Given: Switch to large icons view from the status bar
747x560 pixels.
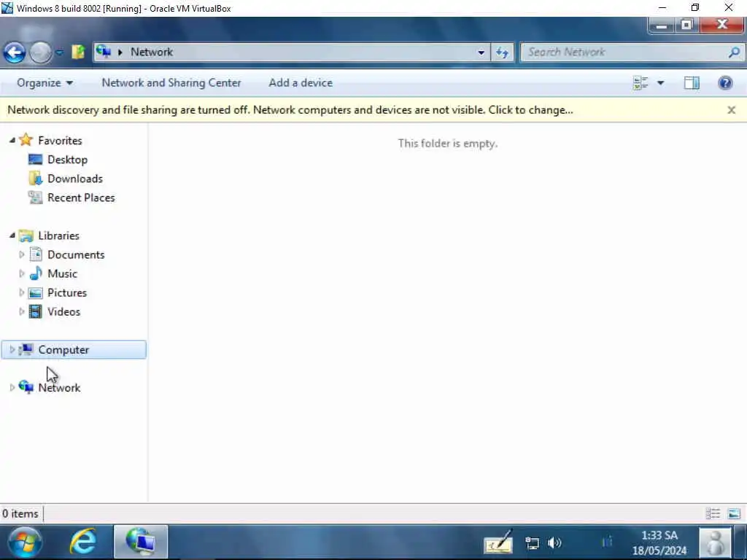Looking at the screenshot, I should (x=734, y=513).
